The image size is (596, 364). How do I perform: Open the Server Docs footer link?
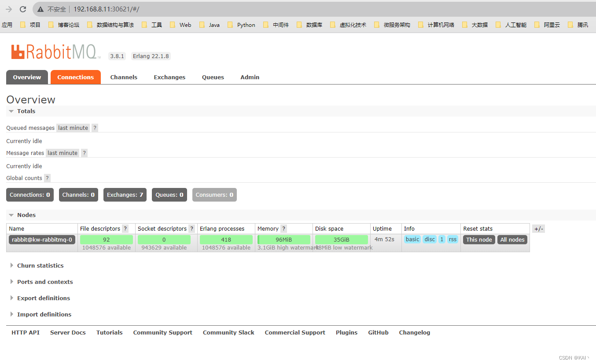68,332
